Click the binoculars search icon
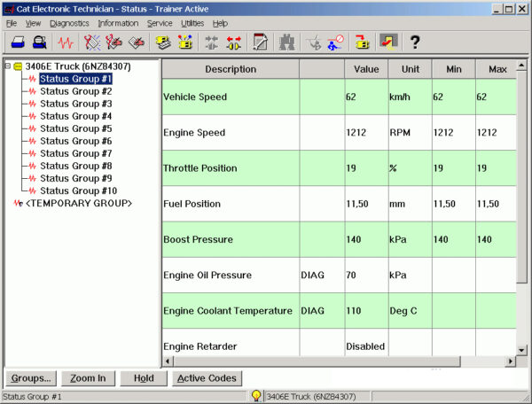This screenshot has width=532, height=404. (x=286, y=43)
